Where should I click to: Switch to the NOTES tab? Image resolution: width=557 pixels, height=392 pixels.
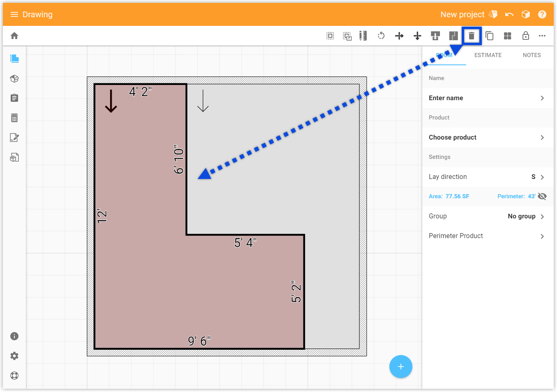click(532, 55)
